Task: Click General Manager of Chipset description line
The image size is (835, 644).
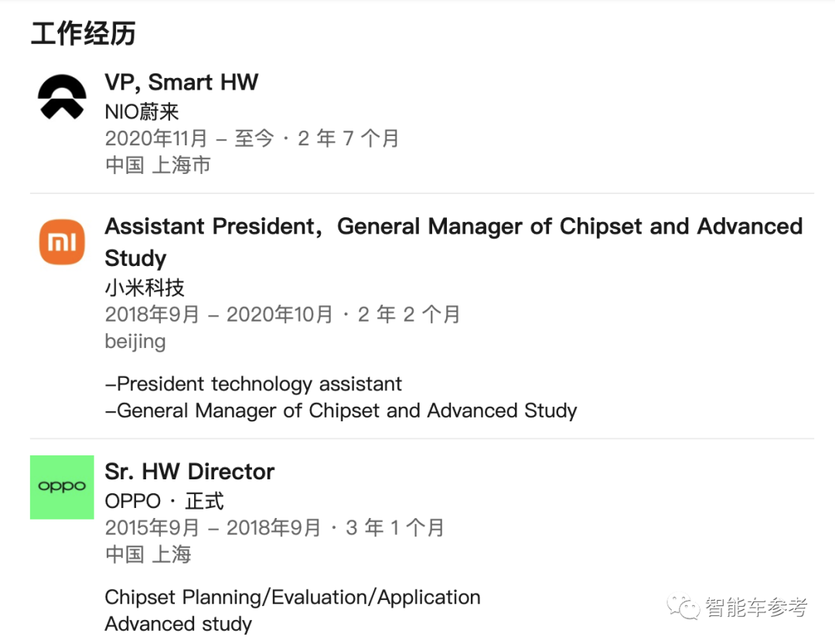Action: [341, 411]
